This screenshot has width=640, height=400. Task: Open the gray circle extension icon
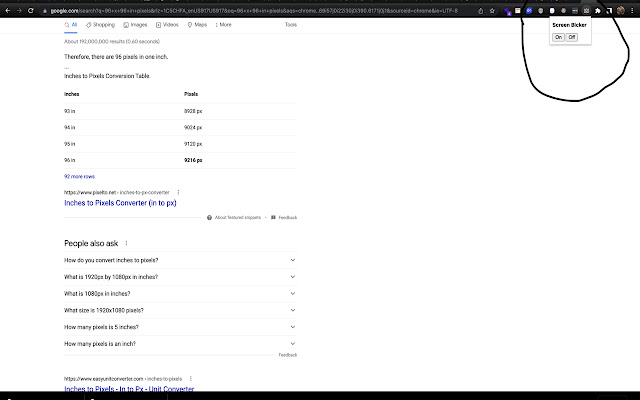563,11
